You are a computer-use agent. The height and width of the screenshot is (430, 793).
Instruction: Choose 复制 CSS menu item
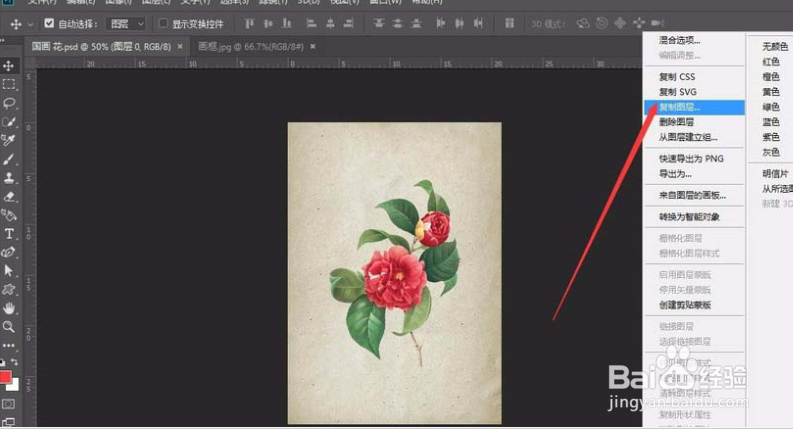694,77
